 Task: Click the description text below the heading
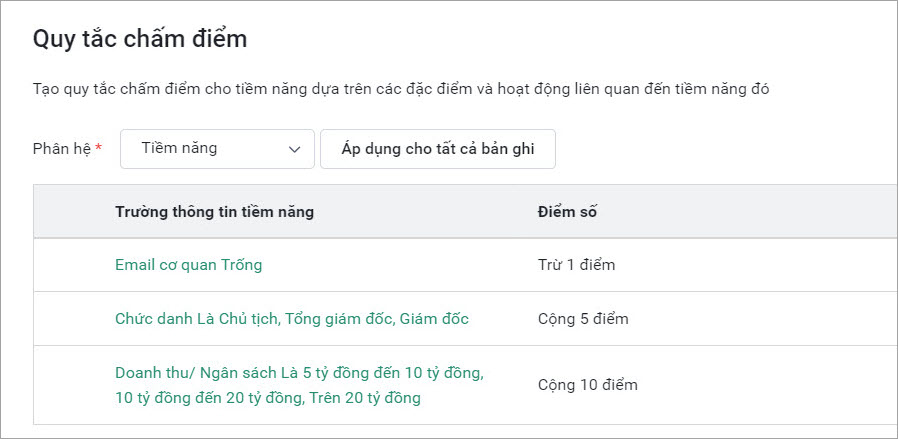tap(401, 89)
